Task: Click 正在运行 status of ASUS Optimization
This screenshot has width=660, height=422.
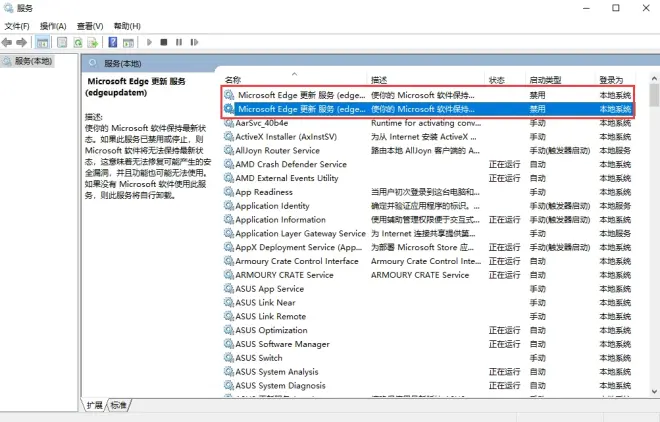Action: (x=504, y=330)
